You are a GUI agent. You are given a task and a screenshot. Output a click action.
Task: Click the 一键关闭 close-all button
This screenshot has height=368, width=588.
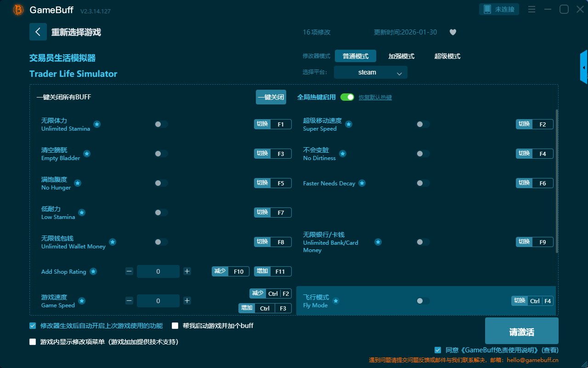pyautogui.click(x=271, y=97)
